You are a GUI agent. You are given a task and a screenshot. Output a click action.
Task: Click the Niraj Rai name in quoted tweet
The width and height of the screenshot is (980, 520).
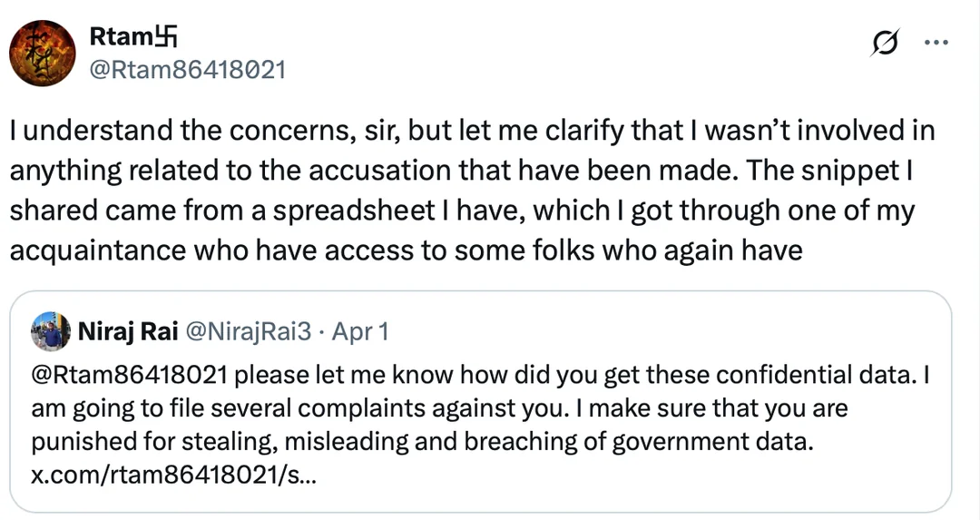(x=128, y=331)
